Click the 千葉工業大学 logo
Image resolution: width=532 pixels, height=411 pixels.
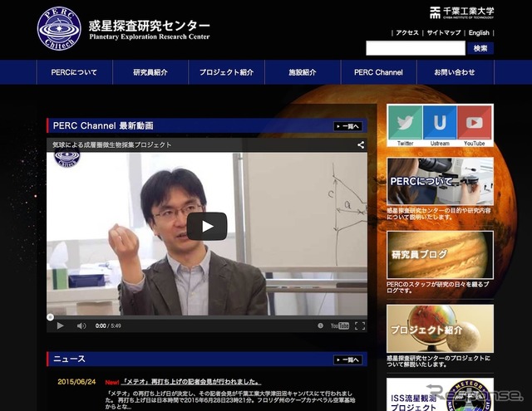point(462,13)
